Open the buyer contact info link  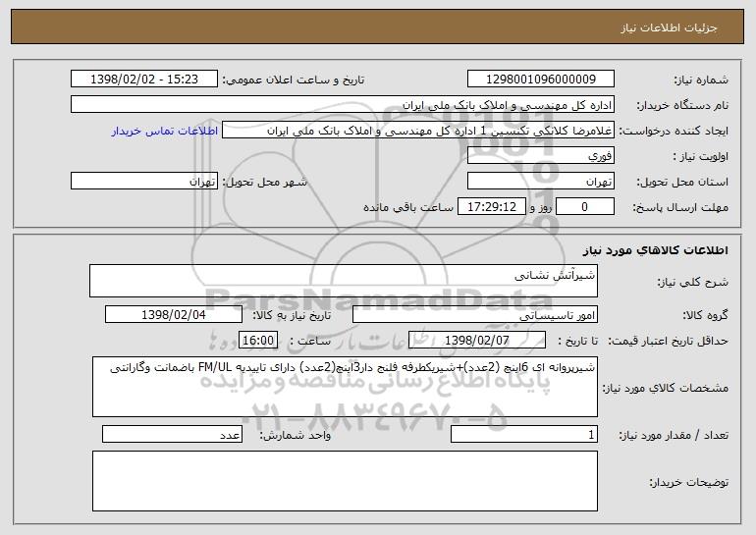click(x=164, y=131)
